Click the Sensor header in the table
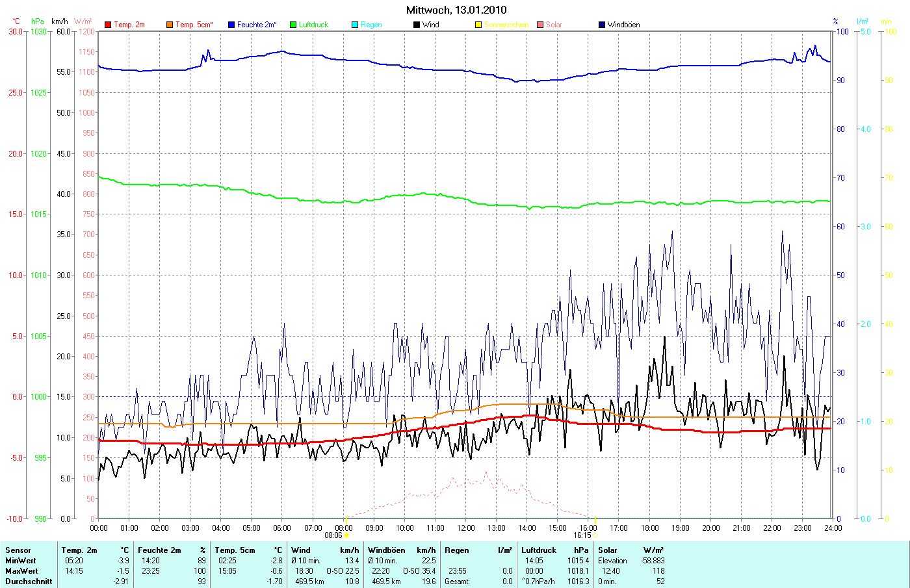910x588 pixels. point(18,550)
